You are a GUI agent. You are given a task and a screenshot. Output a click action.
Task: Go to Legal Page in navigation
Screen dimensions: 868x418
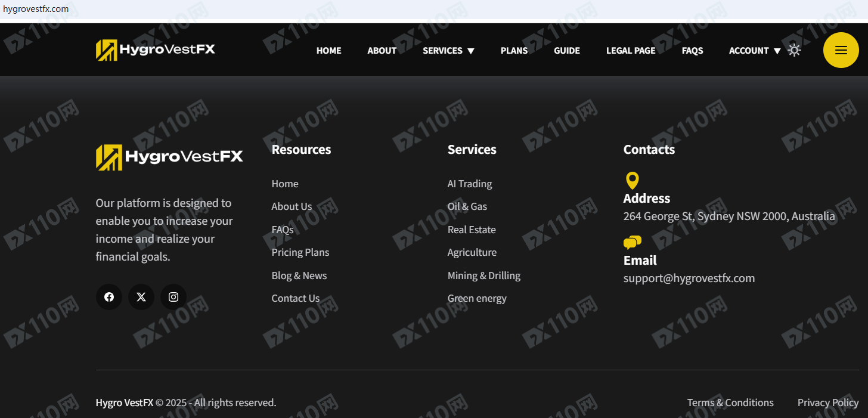tap(631, 51)
